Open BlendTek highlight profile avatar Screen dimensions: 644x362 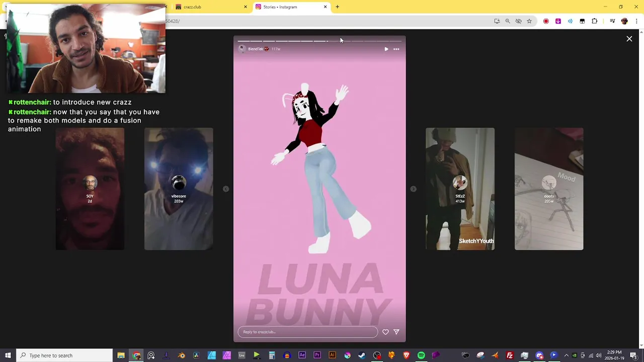point(242,49)
